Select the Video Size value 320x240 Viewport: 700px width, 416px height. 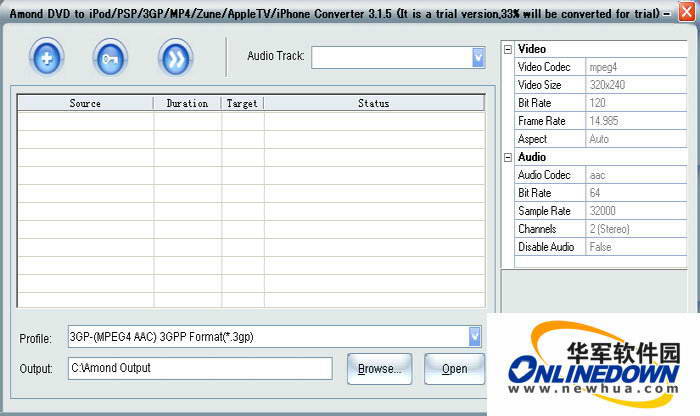click(636, 85)
